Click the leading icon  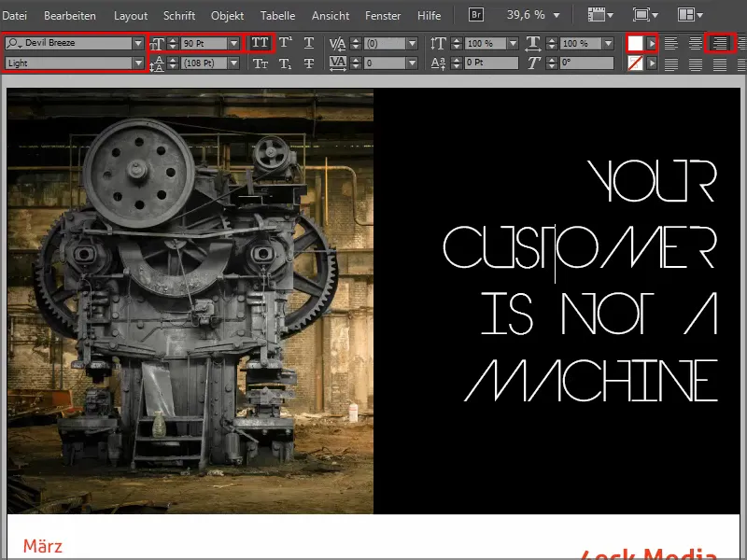pos(157,63)
